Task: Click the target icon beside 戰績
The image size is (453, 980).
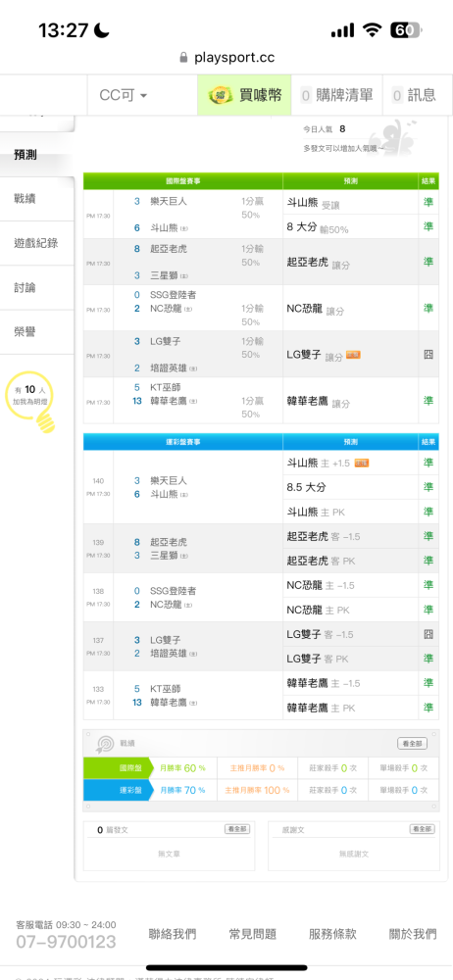Action: [105, 744]
